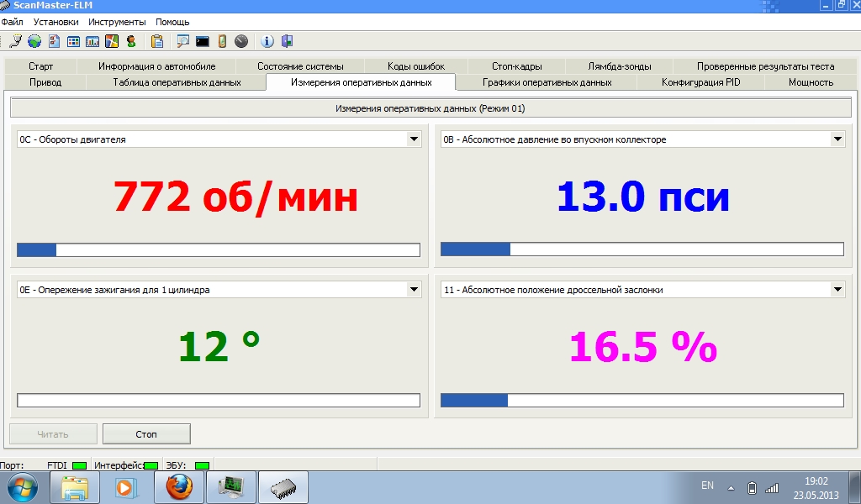The image size is (861, 504).
Task: Open the Инструменты menu
Action: point(117,21)
